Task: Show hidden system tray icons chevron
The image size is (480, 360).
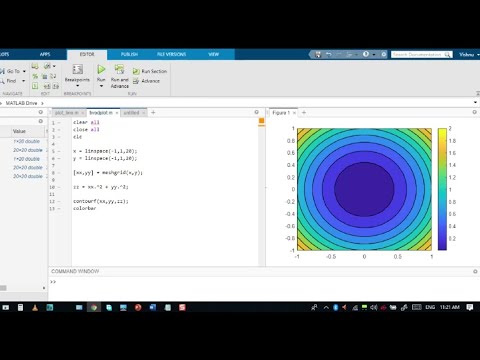Action: click(326, 308)
